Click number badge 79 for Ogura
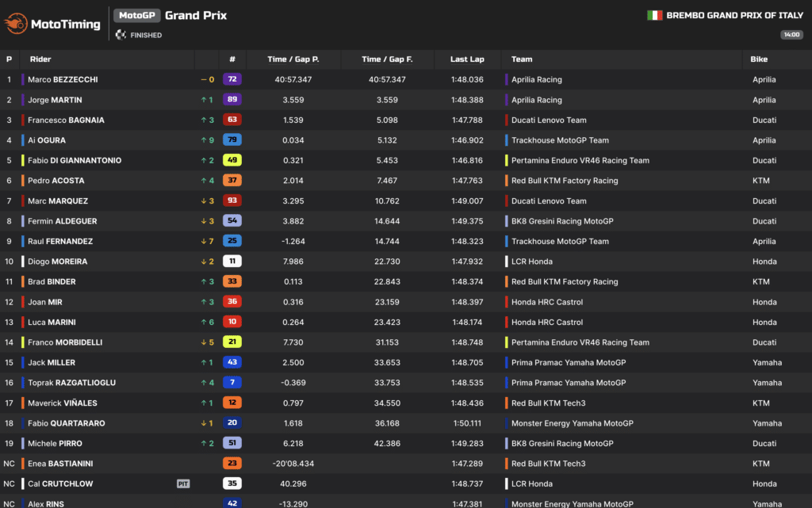Screen dimensions: 812x508 pyautogui.click(x=232, y=139)
